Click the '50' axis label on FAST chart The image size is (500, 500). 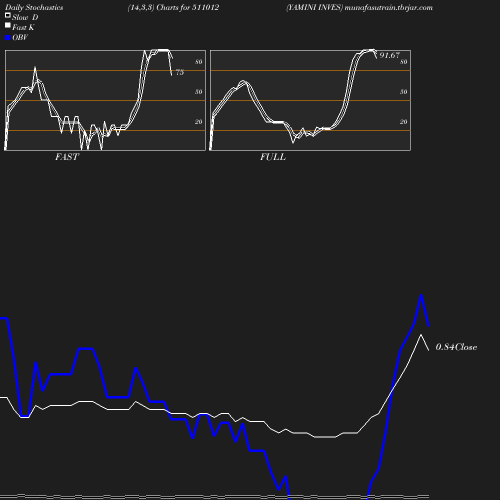click(x=199, y=92)
